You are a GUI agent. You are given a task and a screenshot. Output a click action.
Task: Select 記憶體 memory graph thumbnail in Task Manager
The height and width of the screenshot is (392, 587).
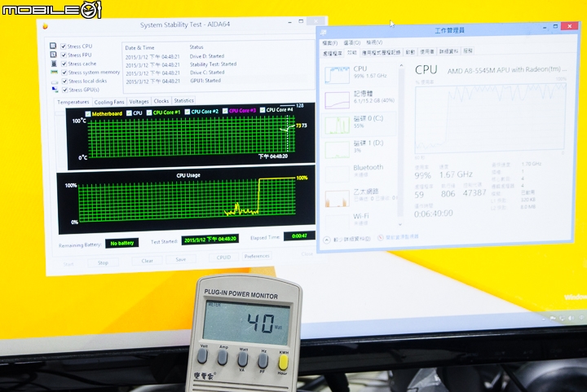pyautogui.click(x=337, y=100)
